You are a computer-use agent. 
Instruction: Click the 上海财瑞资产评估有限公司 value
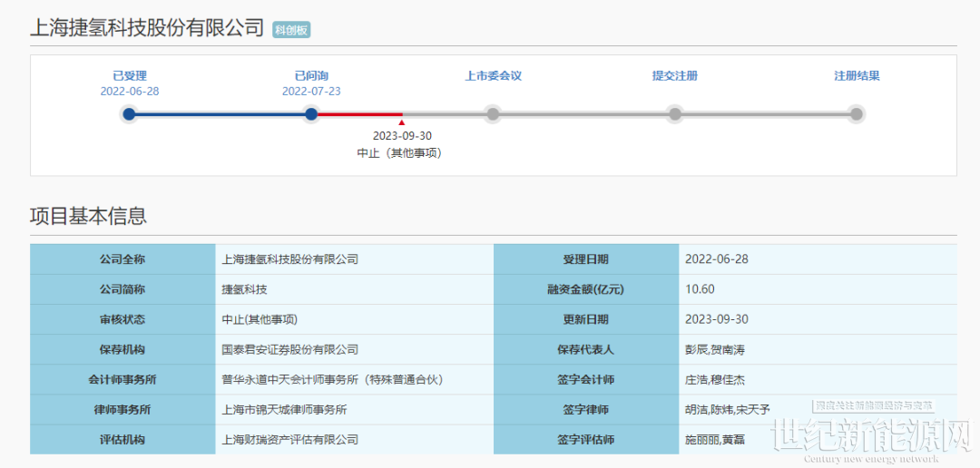290,440
